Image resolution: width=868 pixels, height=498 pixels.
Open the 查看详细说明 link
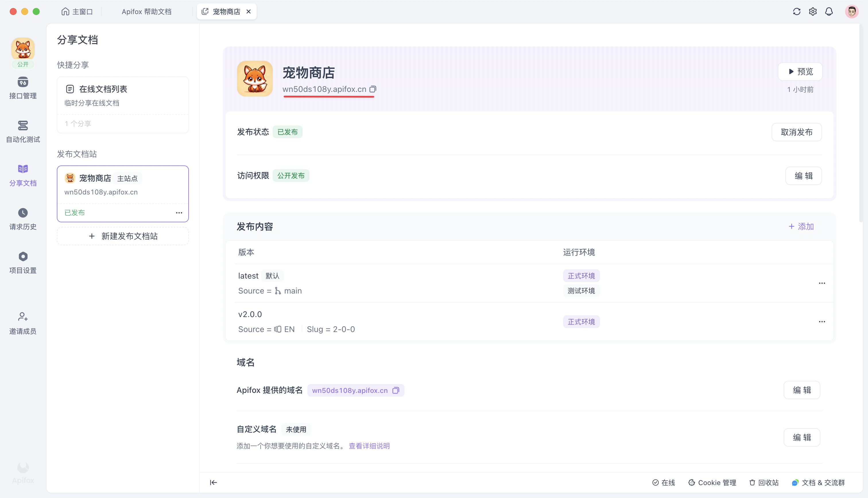[369, 446]
